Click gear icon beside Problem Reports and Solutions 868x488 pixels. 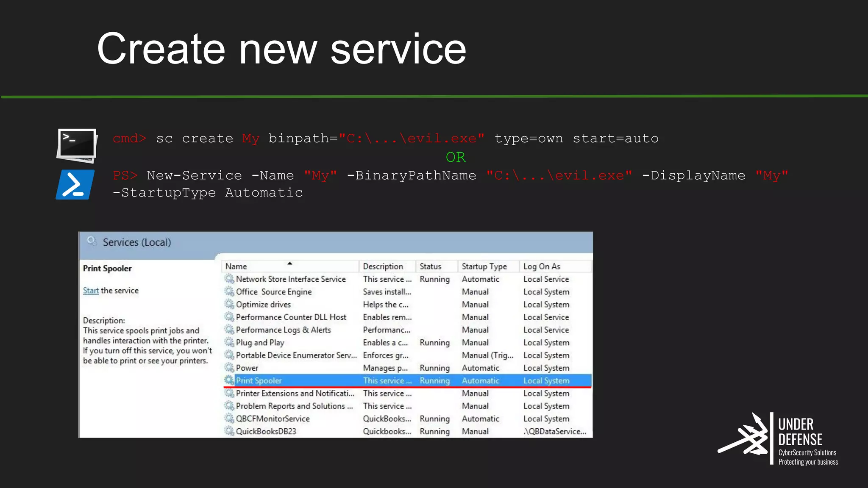click(x=229, y=406)
